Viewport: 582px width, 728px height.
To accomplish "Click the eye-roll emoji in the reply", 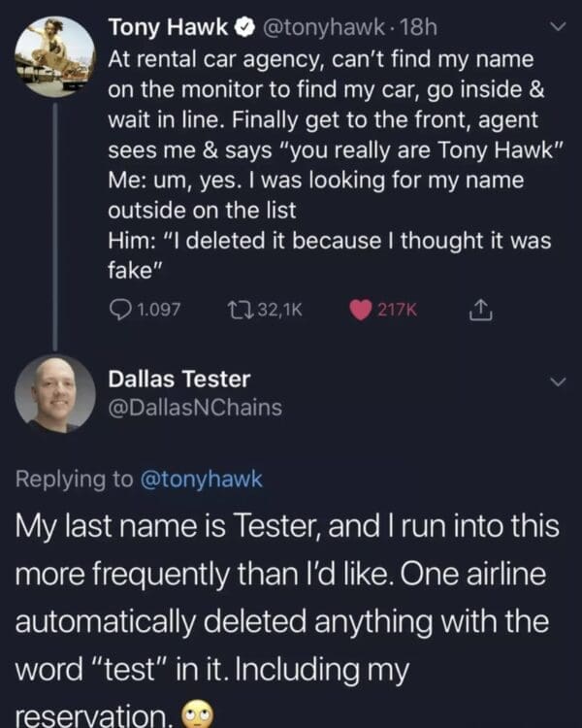I will tap(193, 713).
